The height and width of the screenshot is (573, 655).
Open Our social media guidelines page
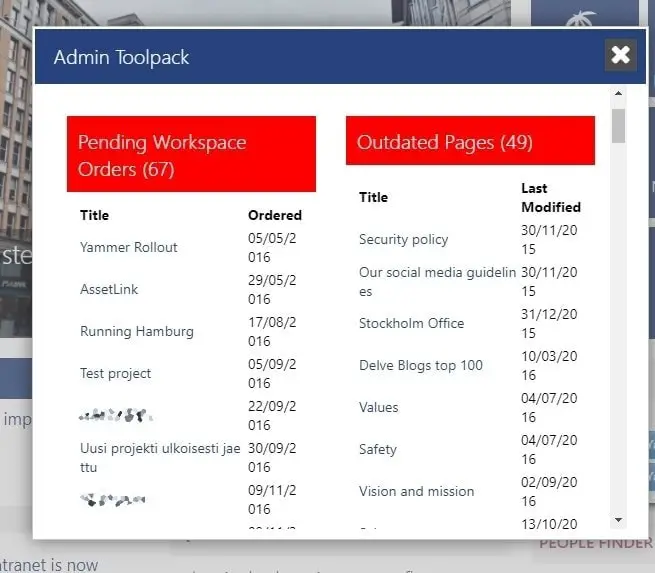pos(437,281)
